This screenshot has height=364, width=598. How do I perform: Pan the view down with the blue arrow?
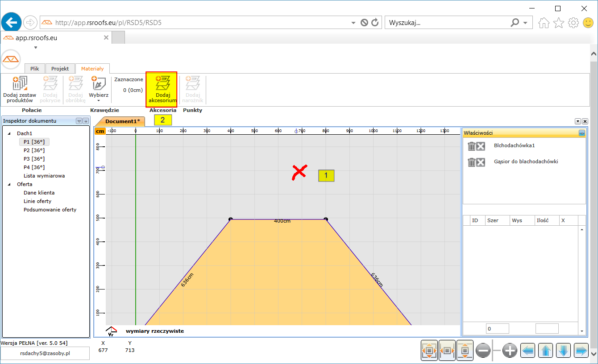click(563, 351)
